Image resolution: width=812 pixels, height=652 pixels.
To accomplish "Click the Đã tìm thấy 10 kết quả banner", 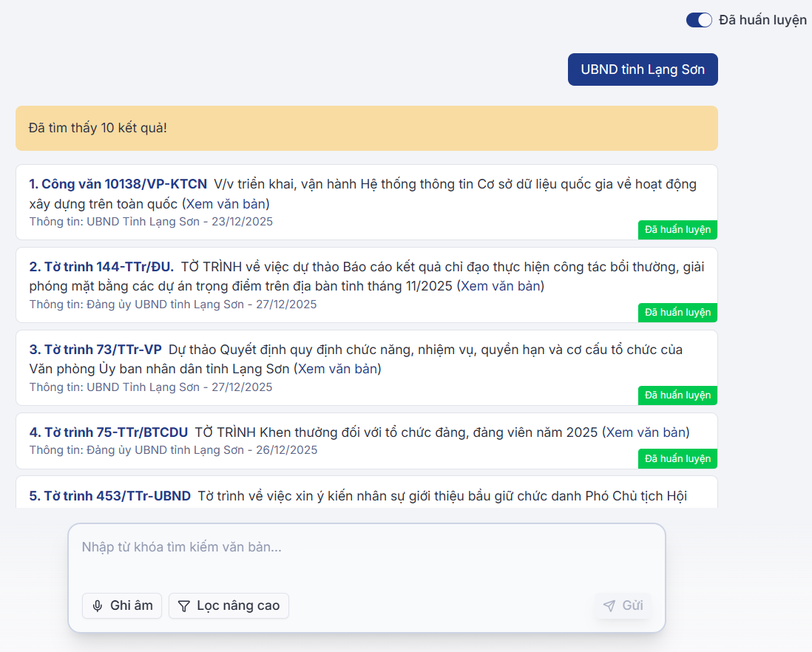I will tap(366, 129).
